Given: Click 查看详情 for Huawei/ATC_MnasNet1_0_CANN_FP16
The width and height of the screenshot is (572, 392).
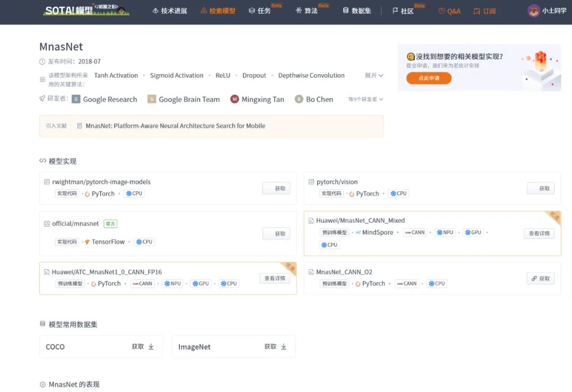Looking at the screenshot, I should tap(275, 279).
